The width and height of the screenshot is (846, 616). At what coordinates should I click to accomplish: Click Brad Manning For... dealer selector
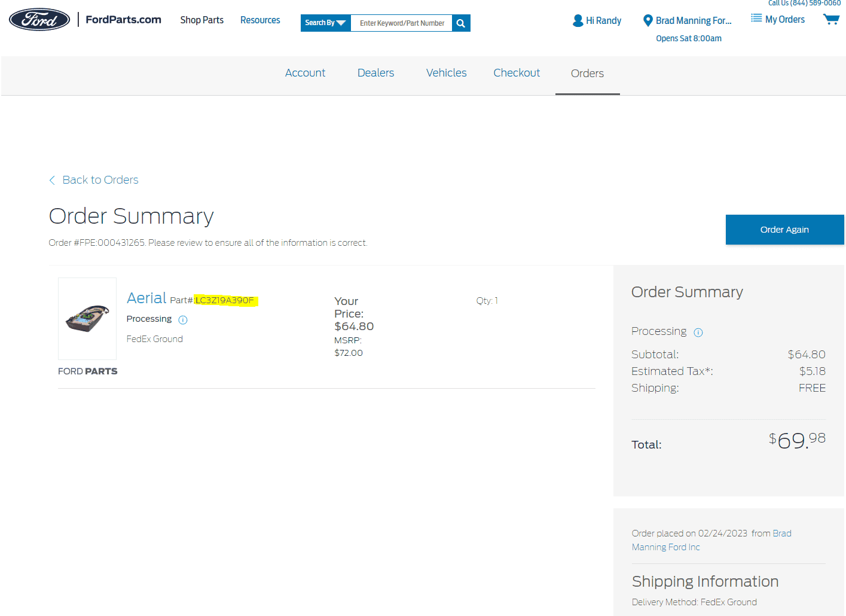(x=694, y=21)
